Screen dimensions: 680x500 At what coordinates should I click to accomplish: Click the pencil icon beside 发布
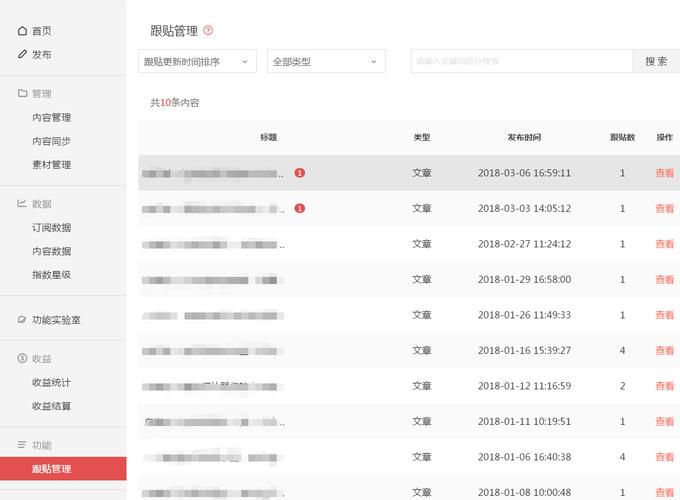23,54
